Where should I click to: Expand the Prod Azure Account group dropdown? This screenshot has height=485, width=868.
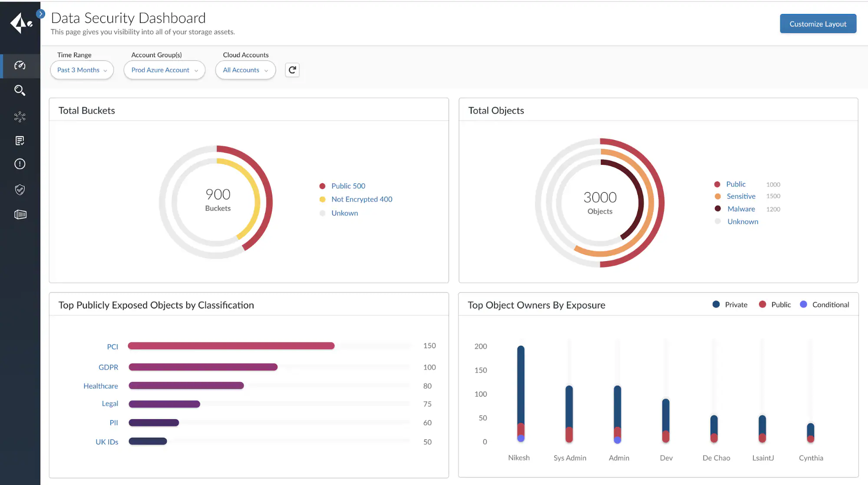click(x=164, y=70)
